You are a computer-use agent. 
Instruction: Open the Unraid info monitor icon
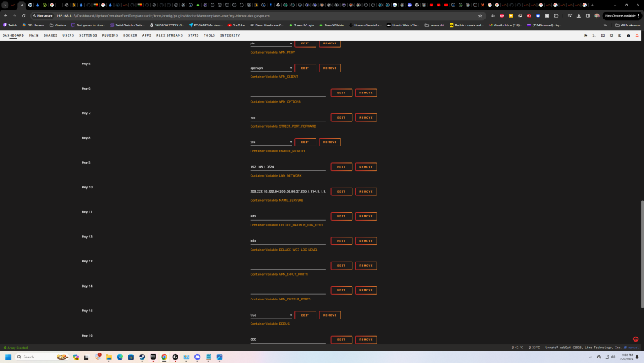click(612, 35)
